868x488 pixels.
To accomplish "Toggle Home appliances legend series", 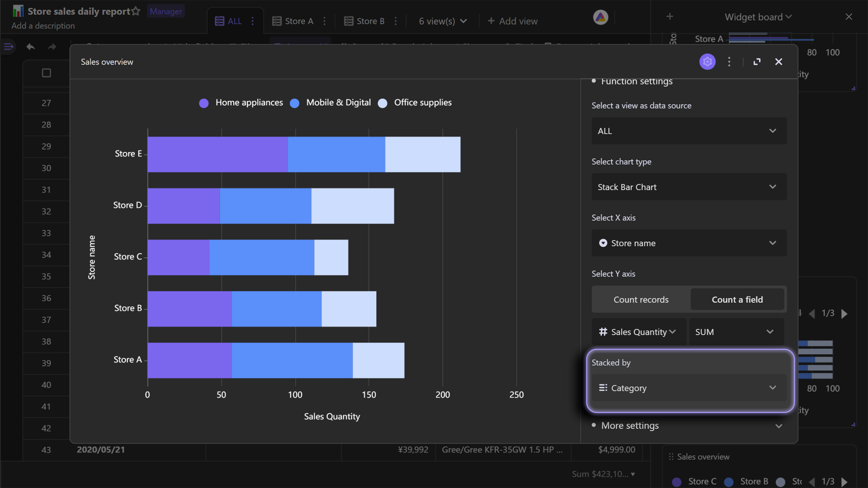I will pos(241,103).
